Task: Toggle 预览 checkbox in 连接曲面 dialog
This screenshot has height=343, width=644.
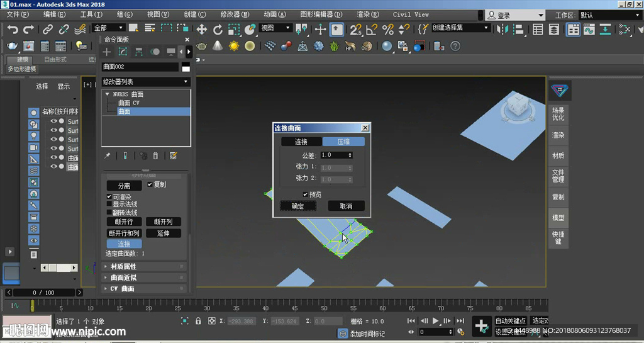Action: (305, 194)
